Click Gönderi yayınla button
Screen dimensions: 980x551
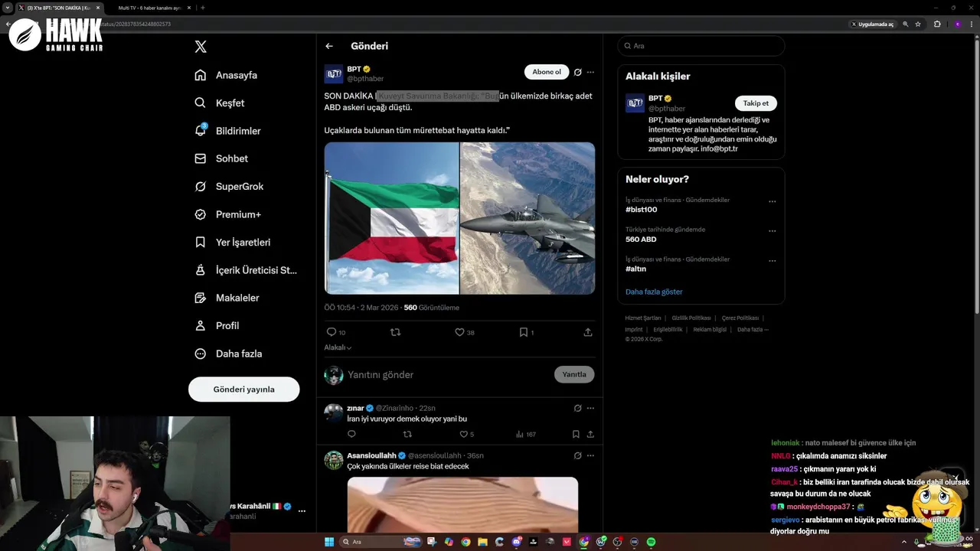(243, 389)
